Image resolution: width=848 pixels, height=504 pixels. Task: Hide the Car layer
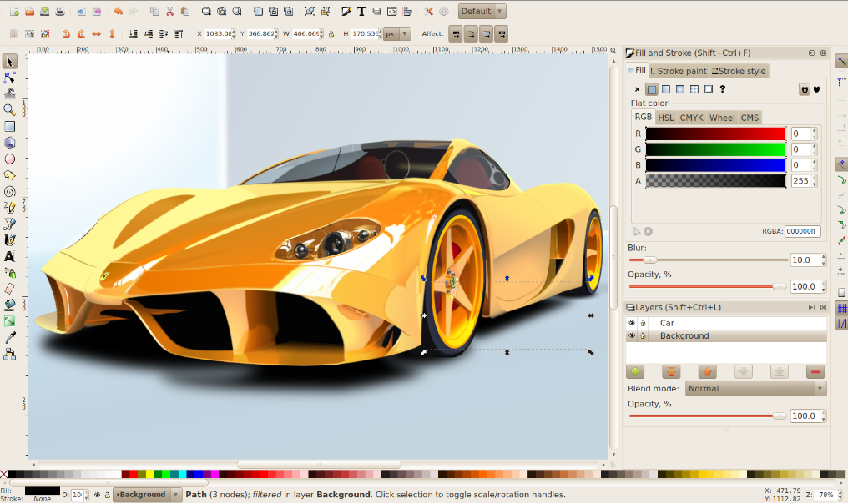coord(631,322)
